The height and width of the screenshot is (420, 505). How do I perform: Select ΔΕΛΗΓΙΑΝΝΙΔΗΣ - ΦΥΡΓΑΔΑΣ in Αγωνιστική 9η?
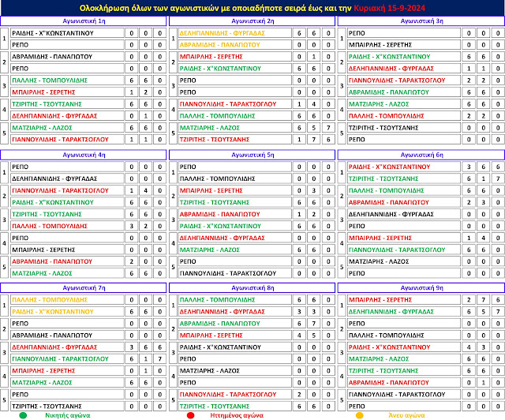(x=404, y=312)
